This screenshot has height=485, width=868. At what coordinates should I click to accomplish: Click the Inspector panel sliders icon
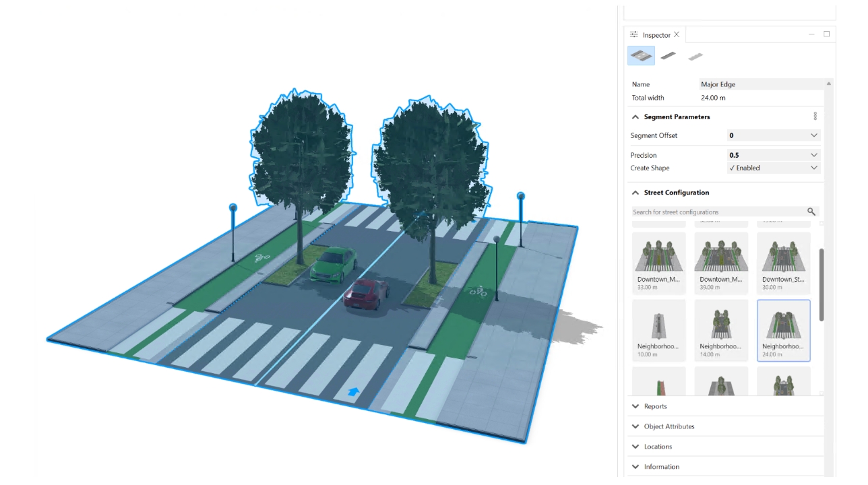(x=633, y=35)
